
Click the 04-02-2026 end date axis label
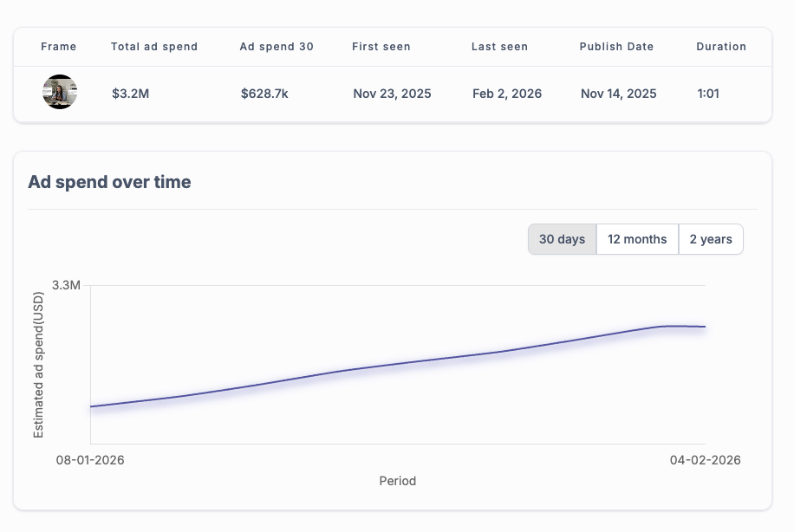705,460
